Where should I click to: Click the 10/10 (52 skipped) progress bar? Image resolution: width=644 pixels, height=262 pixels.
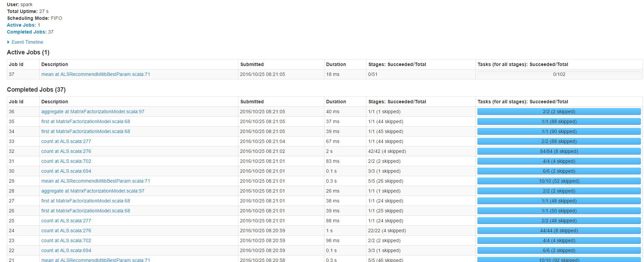559,181
